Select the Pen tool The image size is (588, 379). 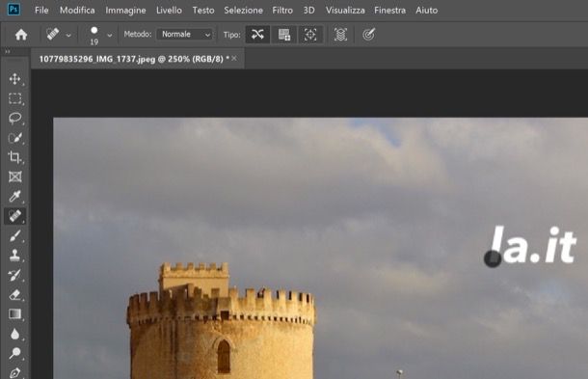pos(15,372)
